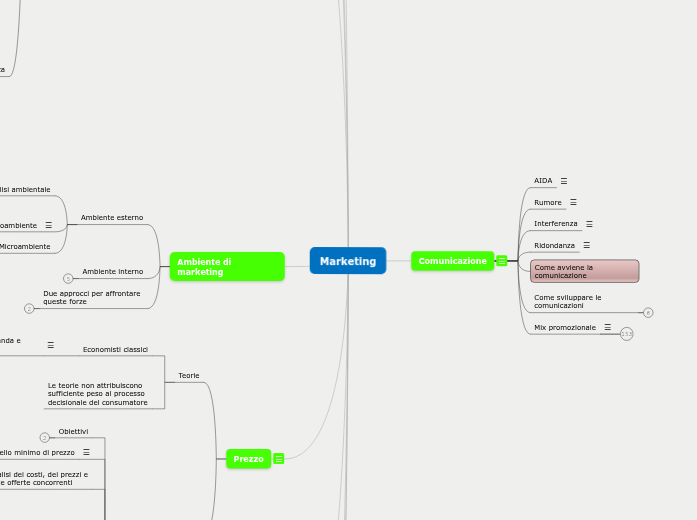Screen dimensions: 697x520
Task: Expand the Ambiente interno collapsed children
Action: click(68, 278)
